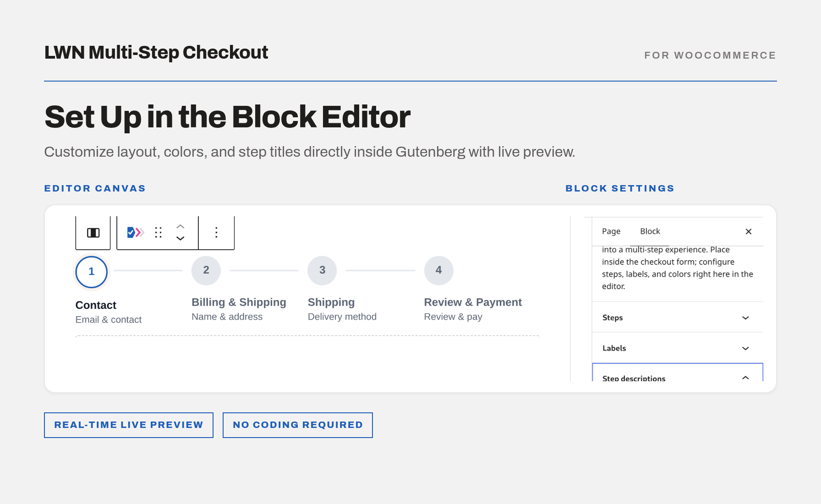Click the Billing & Shipping step title

point(239,302)
